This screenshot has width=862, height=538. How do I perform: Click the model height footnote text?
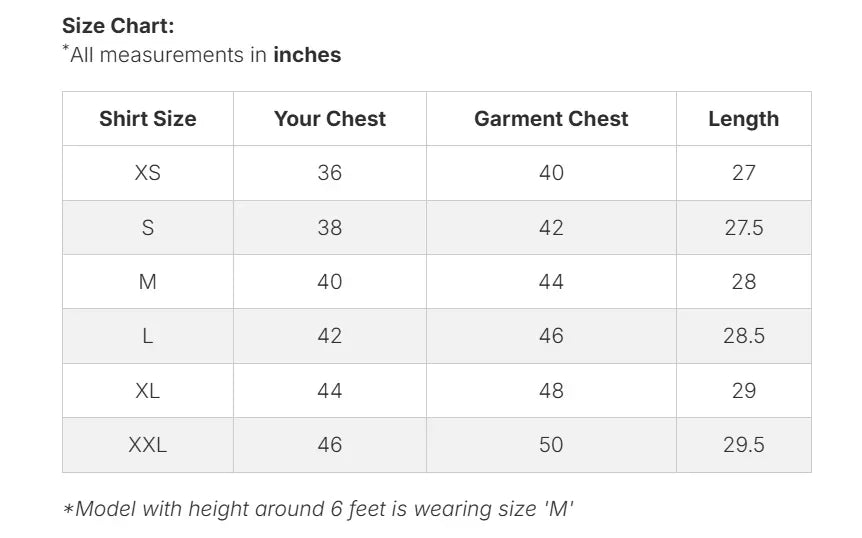click(x=318, y=509)
